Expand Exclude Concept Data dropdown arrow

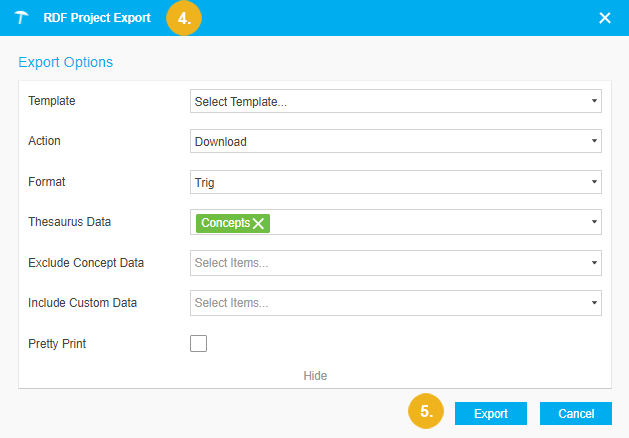(594, 263)
